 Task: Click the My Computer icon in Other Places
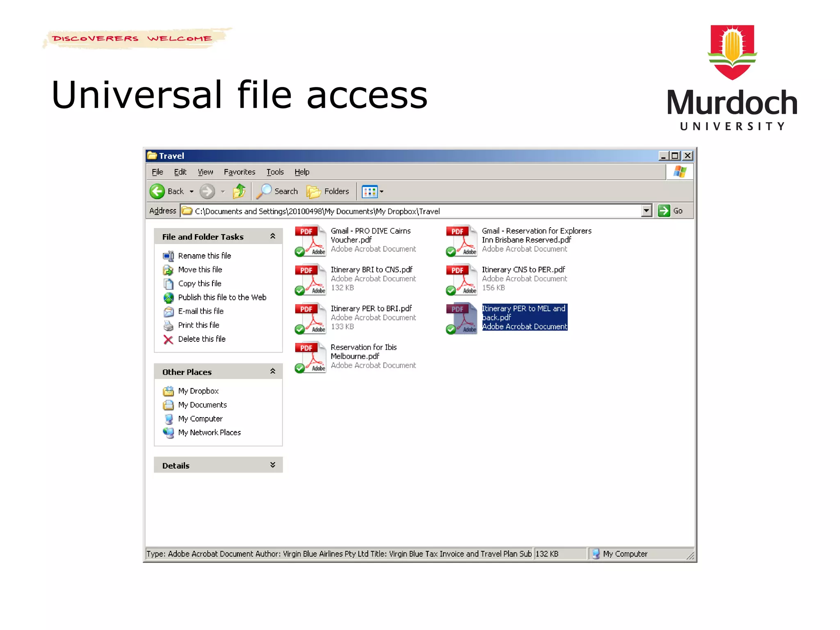(168, 419)
